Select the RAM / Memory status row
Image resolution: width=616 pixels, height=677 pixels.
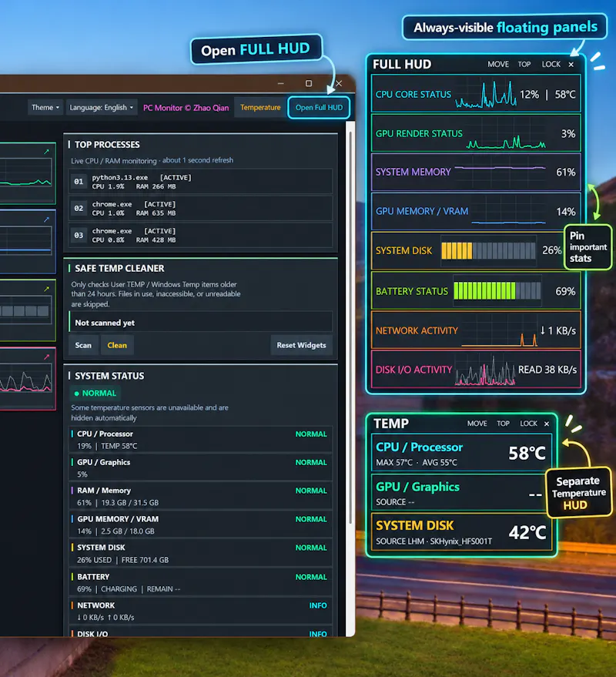(x=201, y=497)
